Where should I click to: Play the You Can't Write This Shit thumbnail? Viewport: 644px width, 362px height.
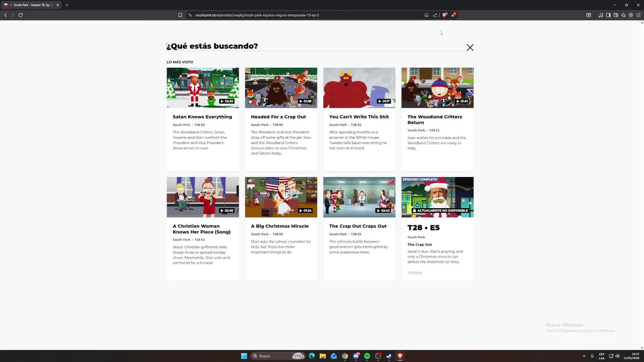pos(359,87)
